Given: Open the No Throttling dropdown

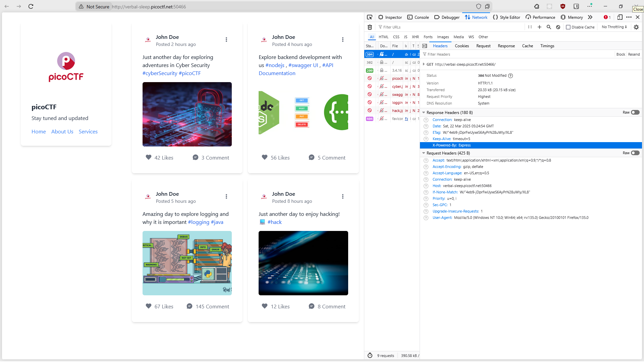Looking at the screenshot, I should point(614,27).
